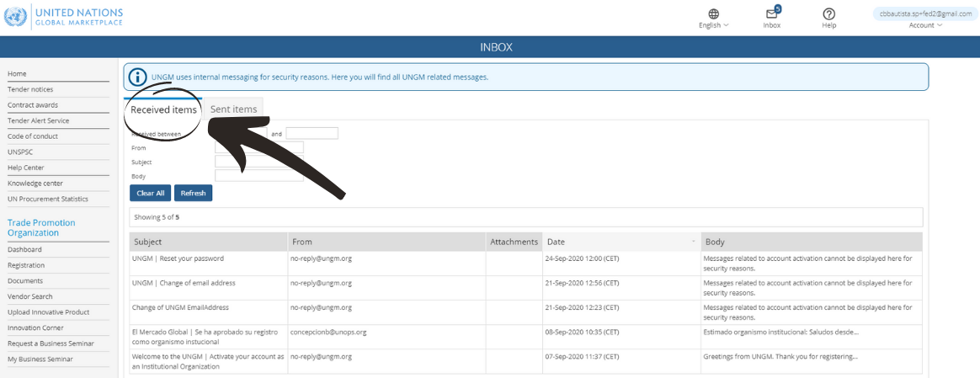
Task: Sort by the From column header
Action: (386, 242)
